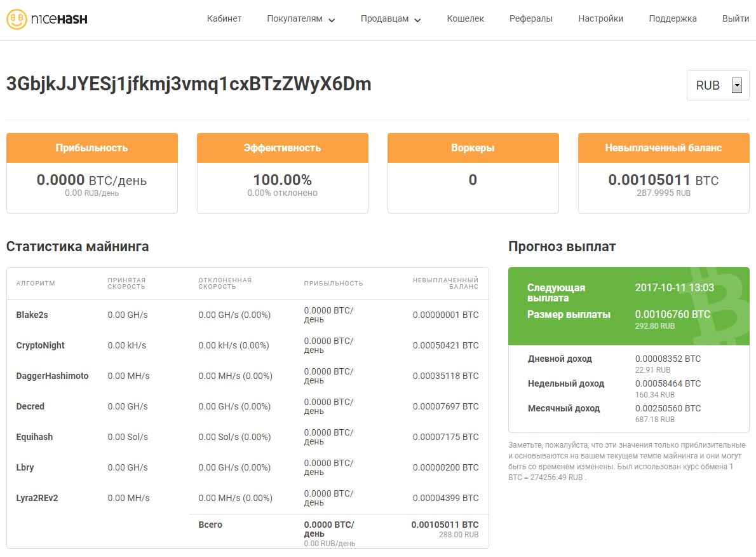Click the Воркеры card header

pos(473,148)
